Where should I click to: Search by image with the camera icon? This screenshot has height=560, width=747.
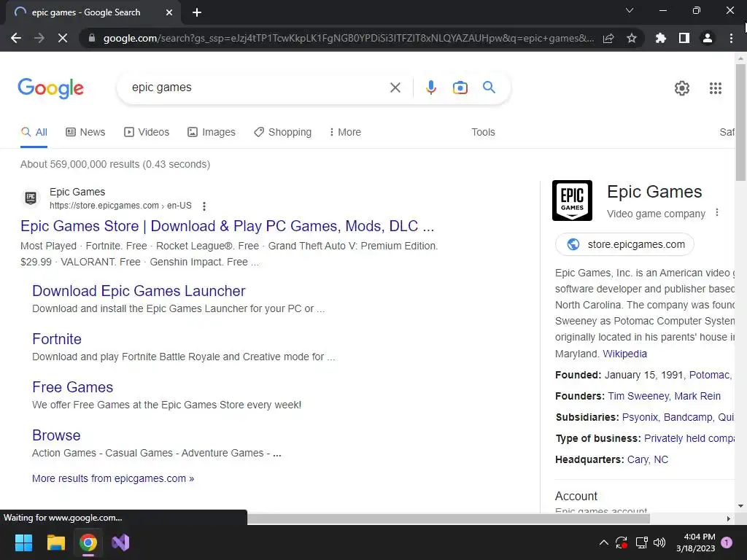(x=460, y=87)
